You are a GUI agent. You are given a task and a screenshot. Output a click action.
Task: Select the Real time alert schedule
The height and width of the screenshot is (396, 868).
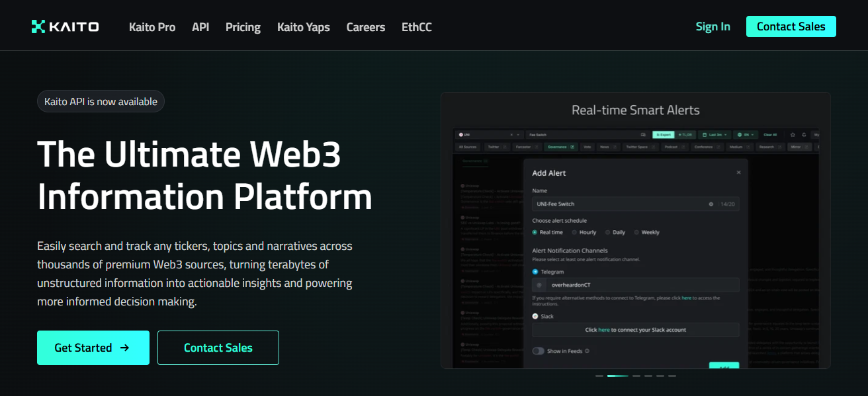pos(535,233)
